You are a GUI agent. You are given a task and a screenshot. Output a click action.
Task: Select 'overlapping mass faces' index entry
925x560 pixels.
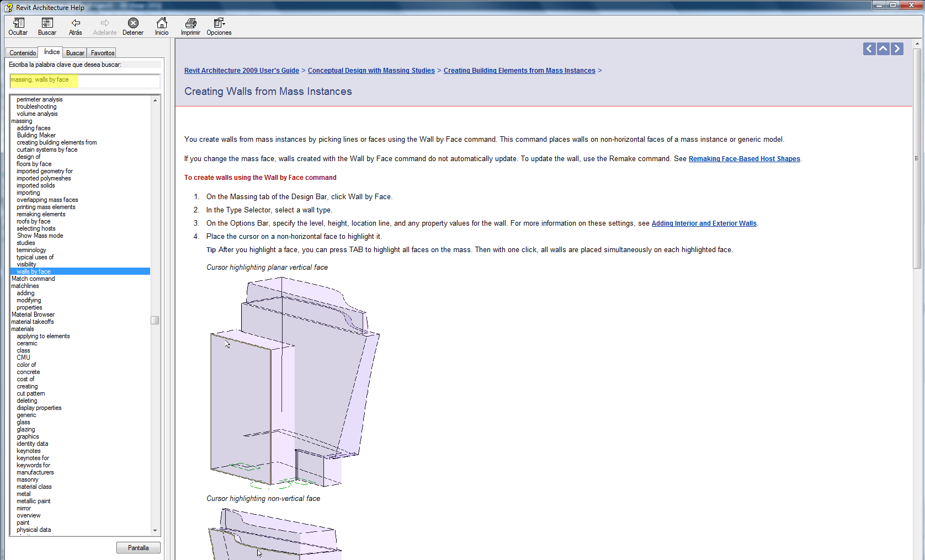(x=47, y=200)
